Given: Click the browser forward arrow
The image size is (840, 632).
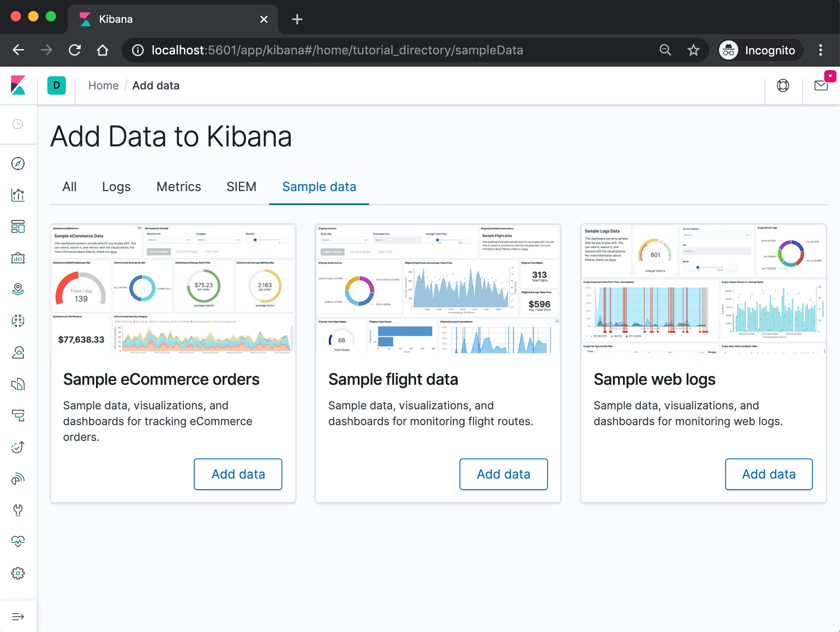Looking at the screenshot, I should pos(46,50).
